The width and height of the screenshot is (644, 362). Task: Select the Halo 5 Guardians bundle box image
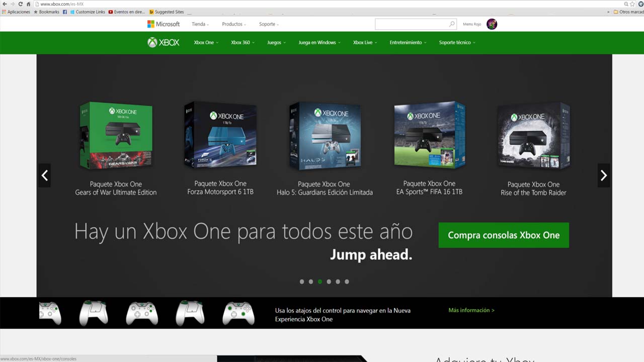[x=325, y=136]
